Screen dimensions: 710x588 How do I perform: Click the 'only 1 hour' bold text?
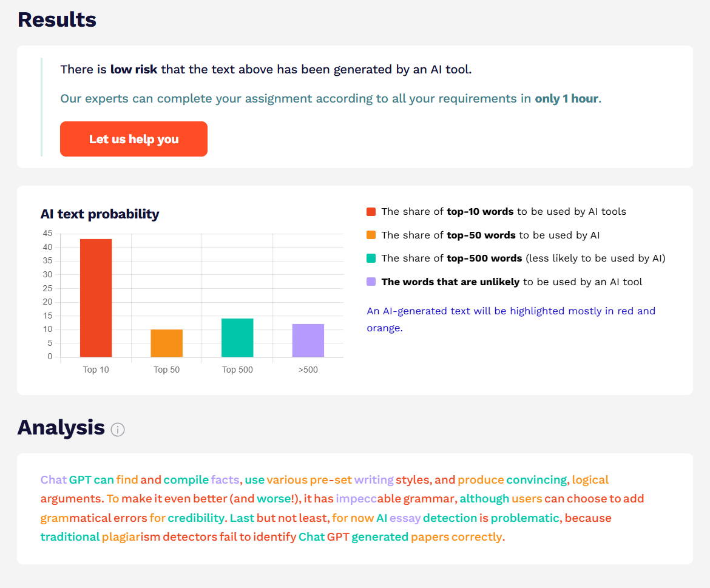(x=567, y=99)
